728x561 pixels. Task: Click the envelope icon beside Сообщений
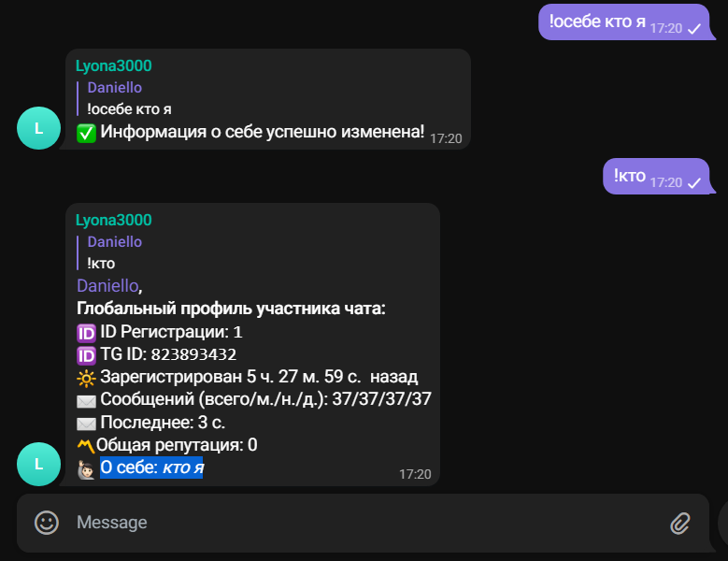click(x=86, y=400)
